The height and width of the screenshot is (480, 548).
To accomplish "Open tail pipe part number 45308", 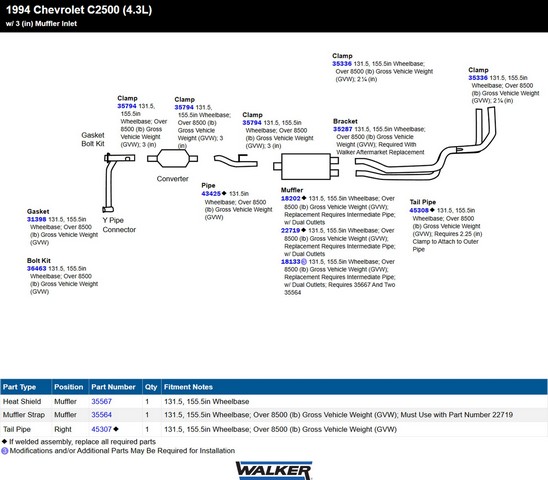I will click(419, 210).
